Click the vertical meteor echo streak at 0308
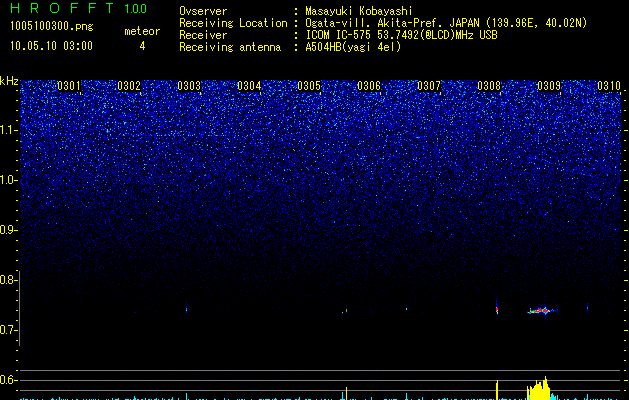Viewport: 629px width, 400px height. pyautogui.click(x=497, y=308)
